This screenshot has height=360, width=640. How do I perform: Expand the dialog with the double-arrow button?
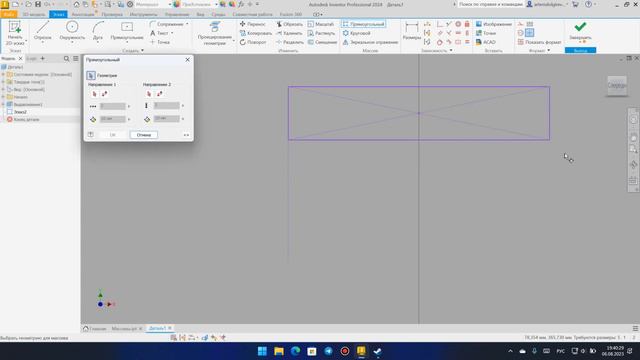click(x=186, y=135)
